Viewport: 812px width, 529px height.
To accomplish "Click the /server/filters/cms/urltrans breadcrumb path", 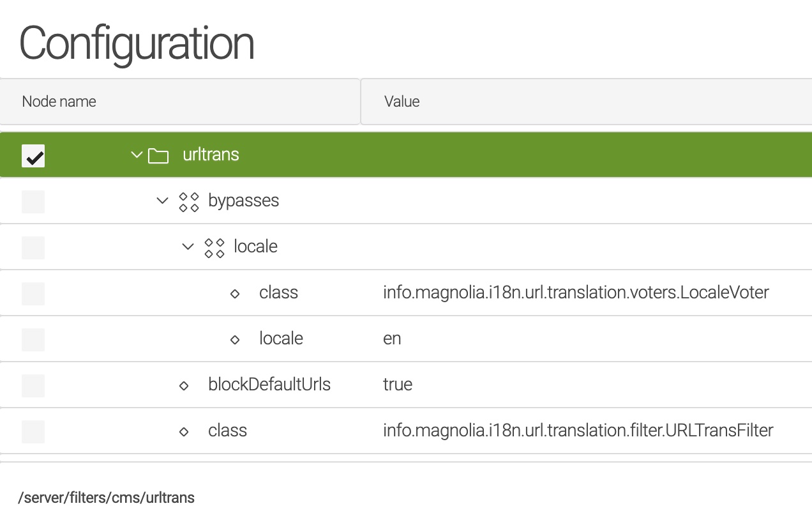I will pos(106,497).
